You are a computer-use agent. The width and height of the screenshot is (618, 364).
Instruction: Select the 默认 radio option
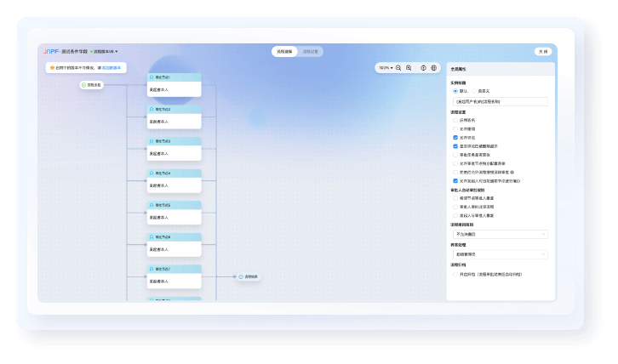[455, 91]
